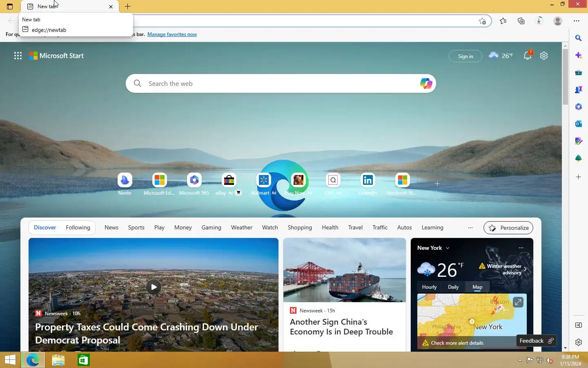Open the Tab actions menu icon
Screen dimensions: 588x368
coord(10,7)
